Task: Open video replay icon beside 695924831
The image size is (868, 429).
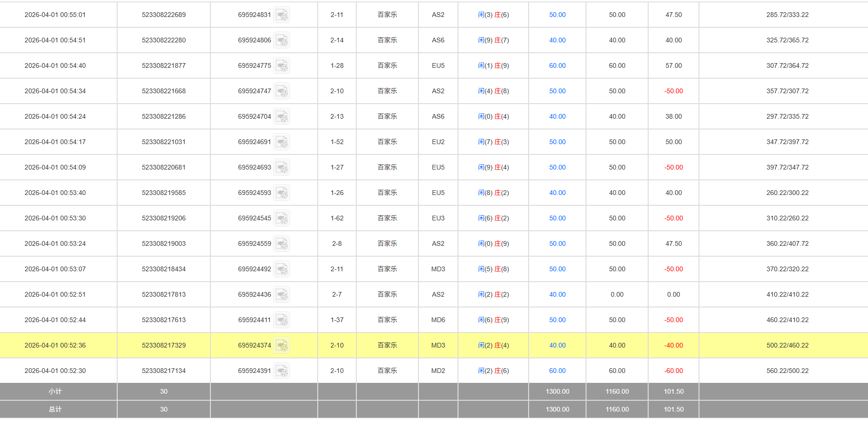Action: (281, 15)
